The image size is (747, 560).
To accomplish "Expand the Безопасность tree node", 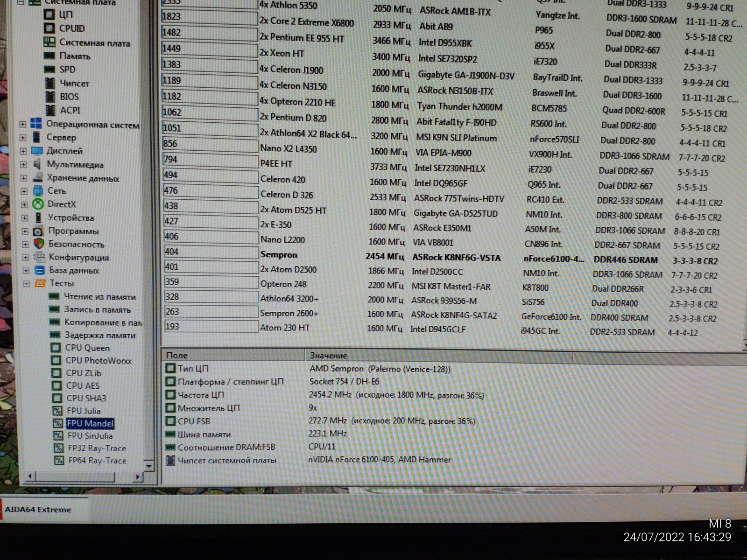I will pos(26,244).
